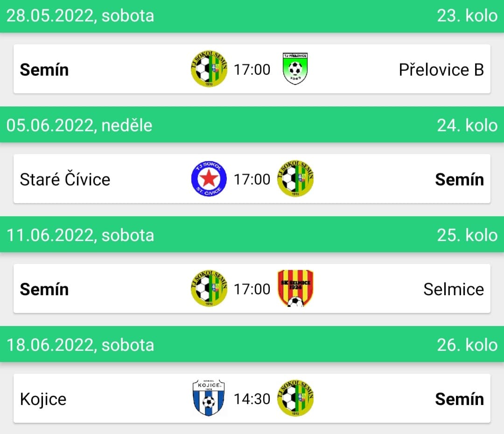Open the Staré Čívice team name
This screenshot has width=504, height=434.
tap(65, 179)
